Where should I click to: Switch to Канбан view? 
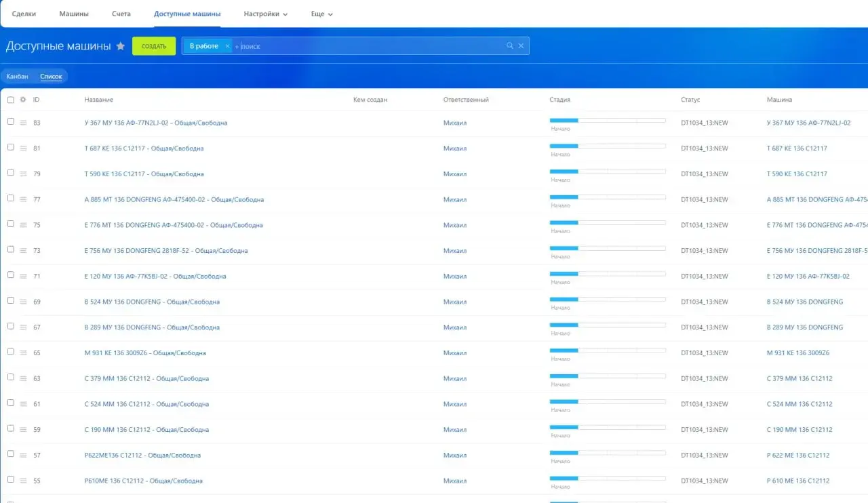18,77
